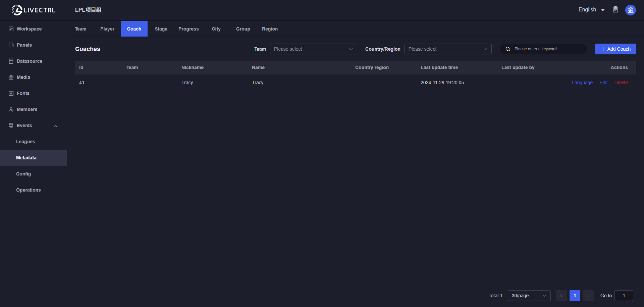This screenshot has width=644, height=307.
Task: Click the LIVECTRL logo
Action: [34, 10]
